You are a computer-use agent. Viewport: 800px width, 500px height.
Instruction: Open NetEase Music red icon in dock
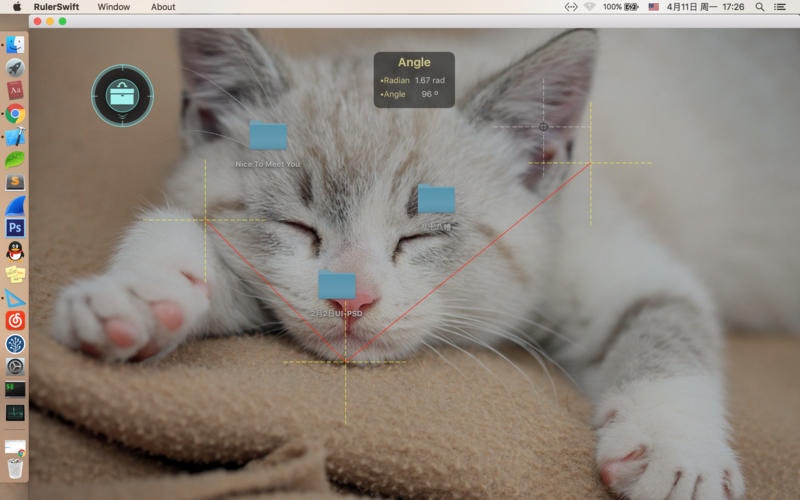point(15,320)
